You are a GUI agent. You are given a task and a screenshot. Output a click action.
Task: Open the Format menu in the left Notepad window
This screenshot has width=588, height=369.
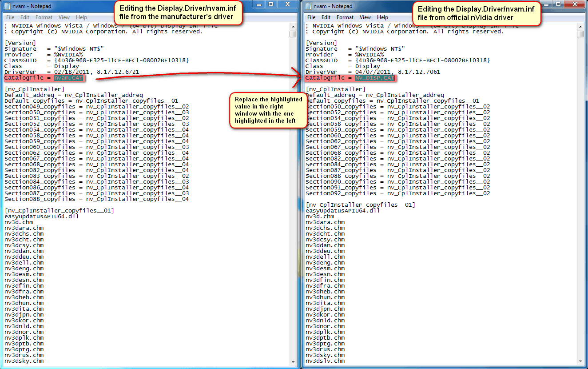(44, 17)
